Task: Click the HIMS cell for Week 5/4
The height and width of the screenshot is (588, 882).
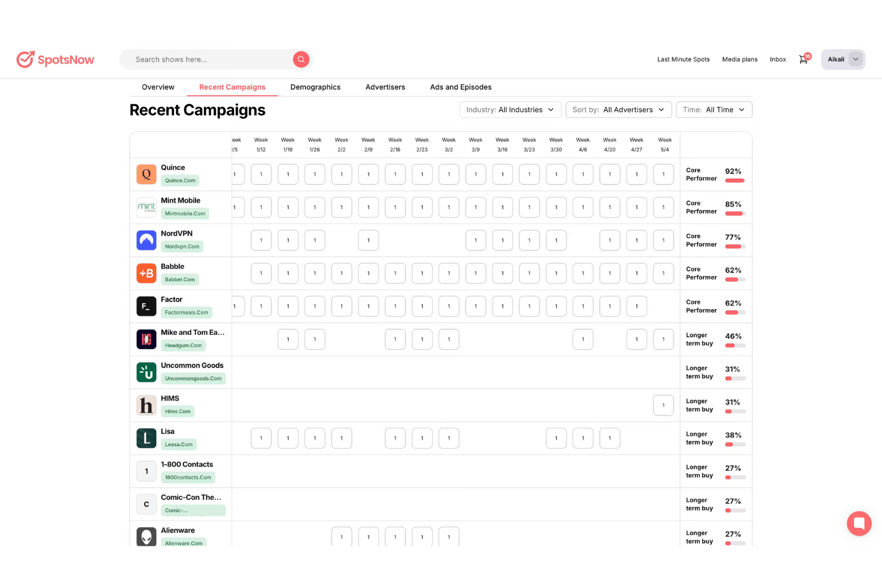Action: pyautogui.click(x=663, y=405)
